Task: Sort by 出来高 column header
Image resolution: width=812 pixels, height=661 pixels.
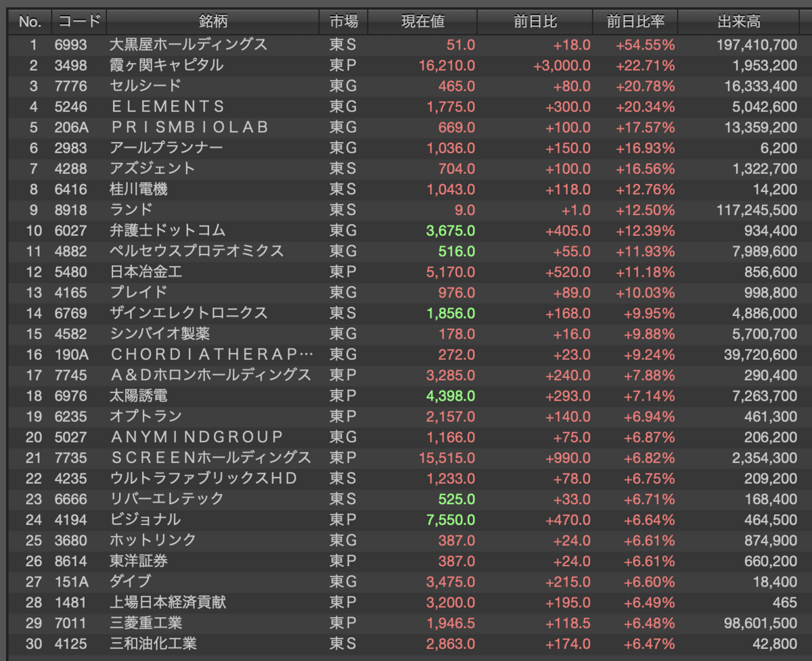Action: (x=739, y=22)
